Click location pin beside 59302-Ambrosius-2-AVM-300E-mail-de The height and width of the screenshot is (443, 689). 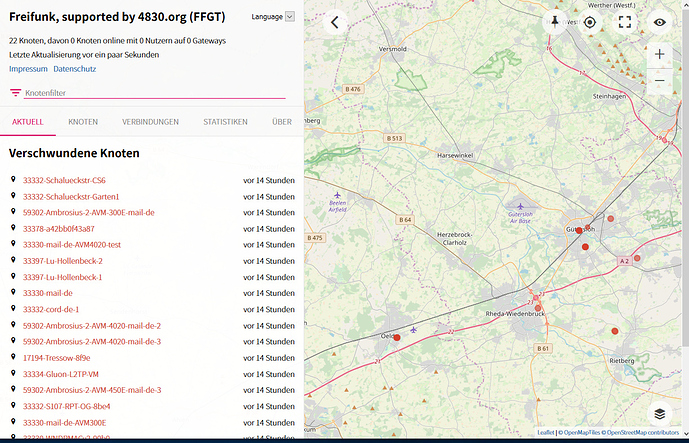pos(13,212)
